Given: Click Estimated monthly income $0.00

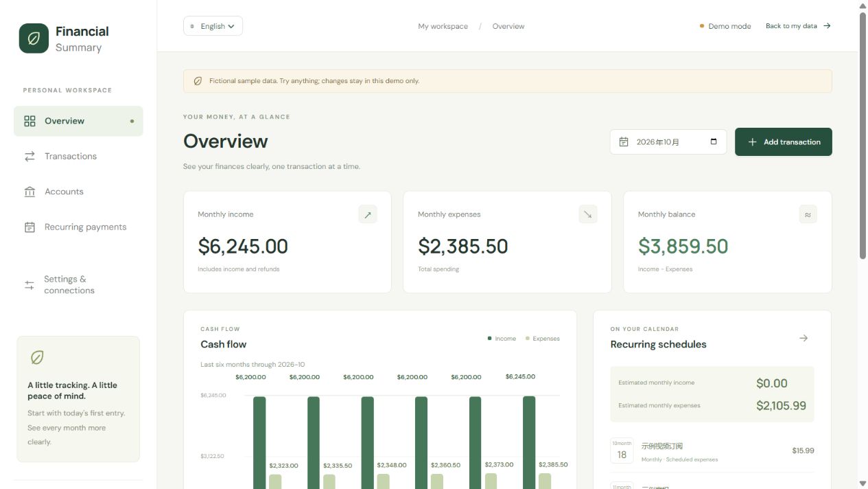Looking at the screenshot, I should click(x=772, y=383).
